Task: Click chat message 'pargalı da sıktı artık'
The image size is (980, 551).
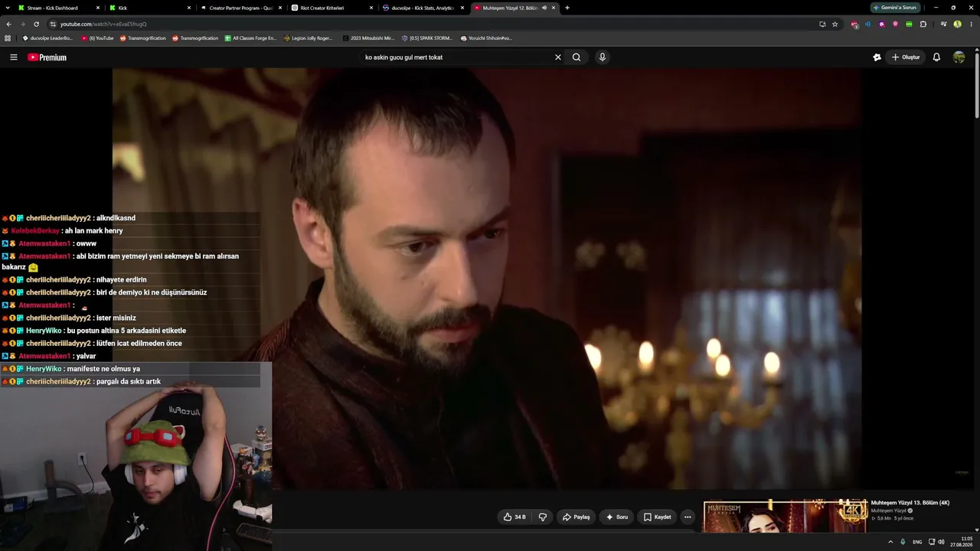Action: click(129, 382)
